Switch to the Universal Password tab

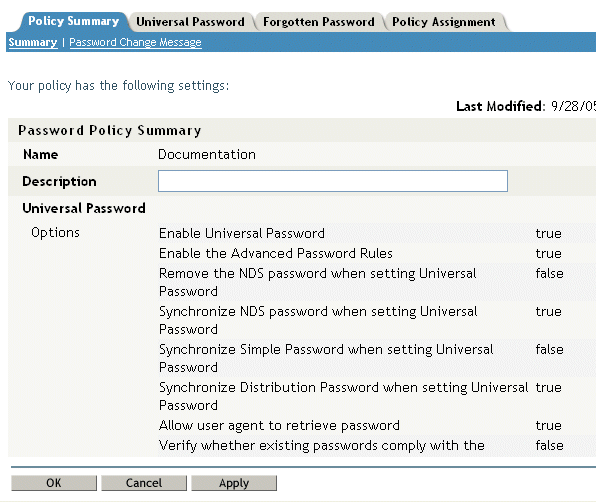pyautogui.click(x=190, y=22)
